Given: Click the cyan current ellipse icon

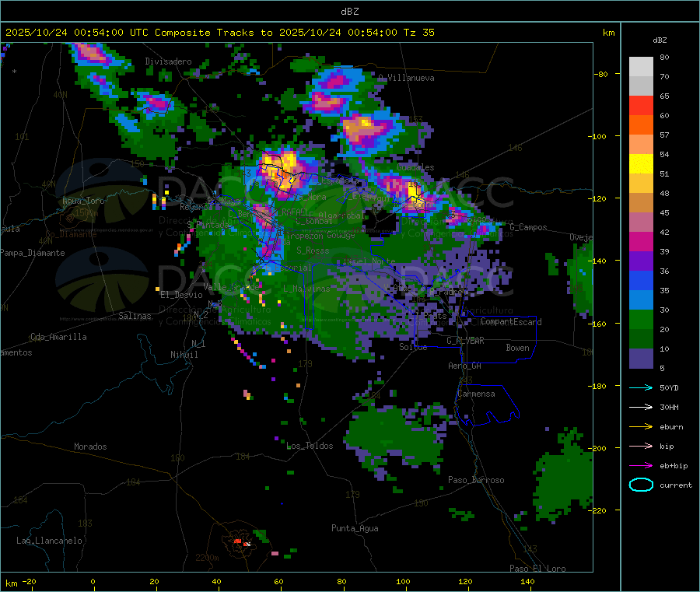Looking at the screenshot, I should 641,485.
